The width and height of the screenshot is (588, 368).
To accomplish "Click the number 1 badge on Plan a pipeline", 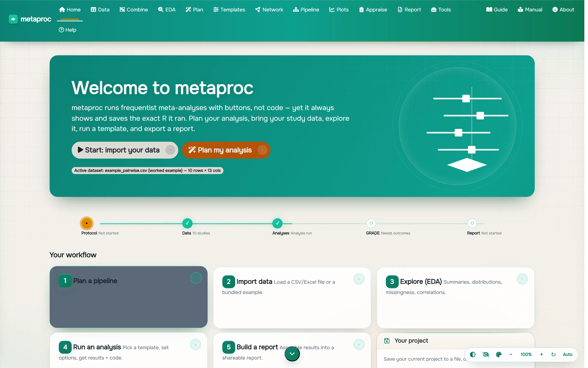I will pyautogui.click(x=65, y=281).
